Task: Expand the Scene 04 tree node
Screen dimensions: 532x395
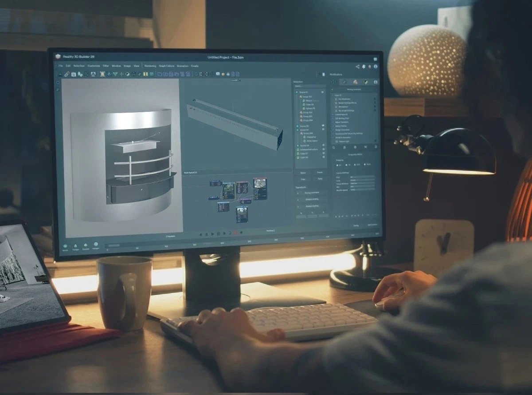Action: [297, 146]
